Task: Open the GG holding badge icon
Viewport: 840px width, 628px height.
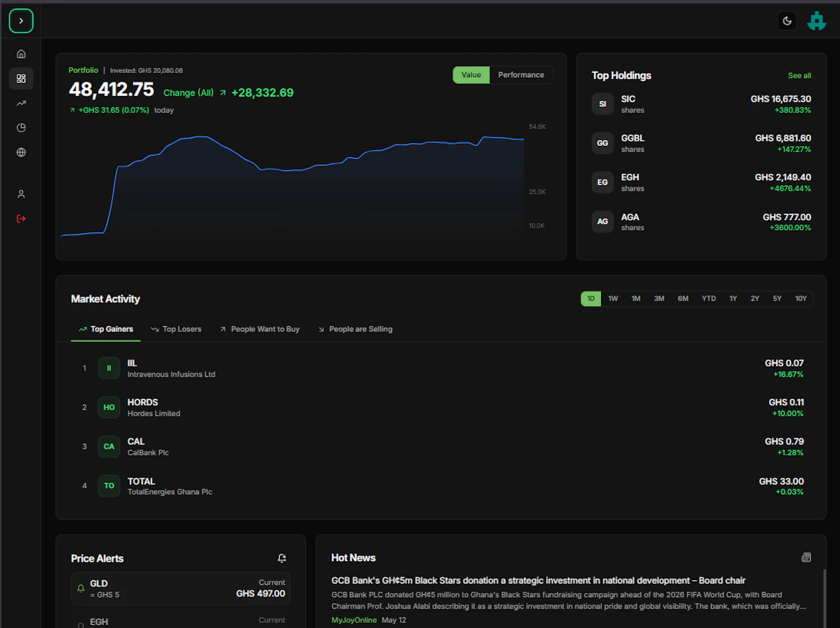Action: click(x=602, y=143)
